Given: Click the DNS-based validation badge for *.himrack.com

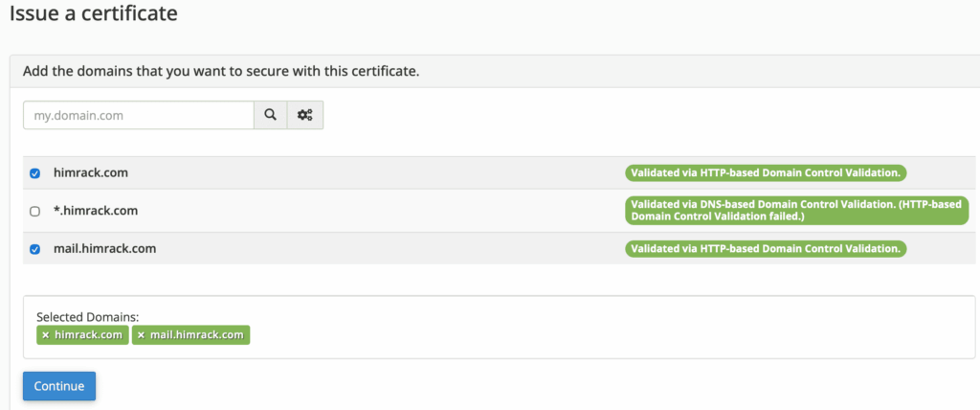Looking at the screenshot, I should [x=797, y=211].
